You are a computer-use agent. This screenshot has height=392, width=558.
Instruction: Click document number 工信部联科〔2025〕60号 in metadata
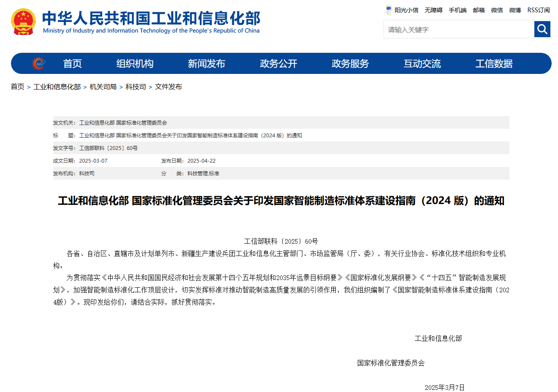(108, 148)
